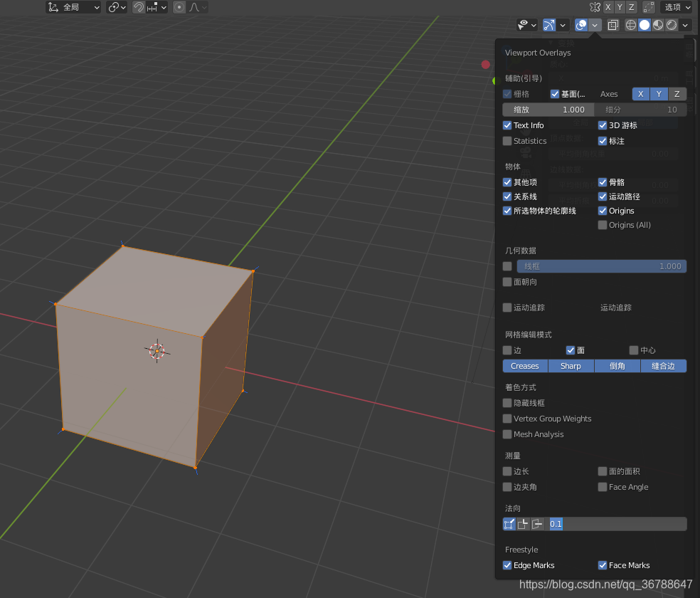700x598 pixels.
Task: Enable the 边 edges checkbox
Action: click(x=507, y=350)
